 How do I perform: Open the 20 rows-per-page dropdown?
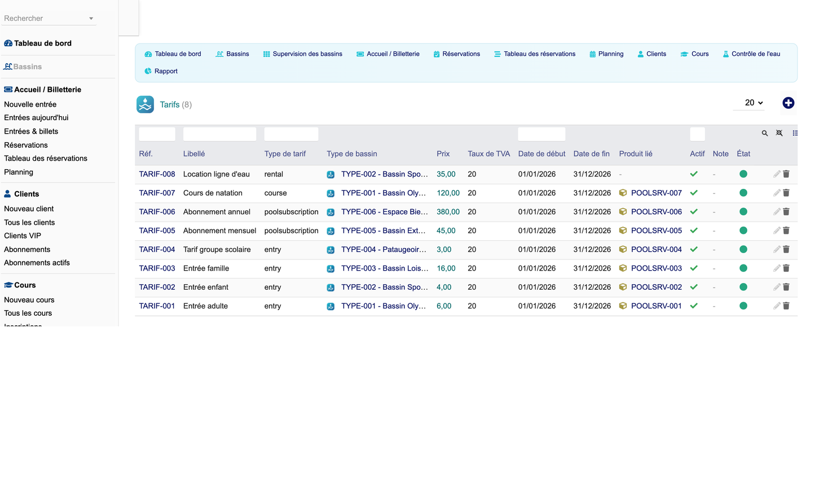coord(754,103)
